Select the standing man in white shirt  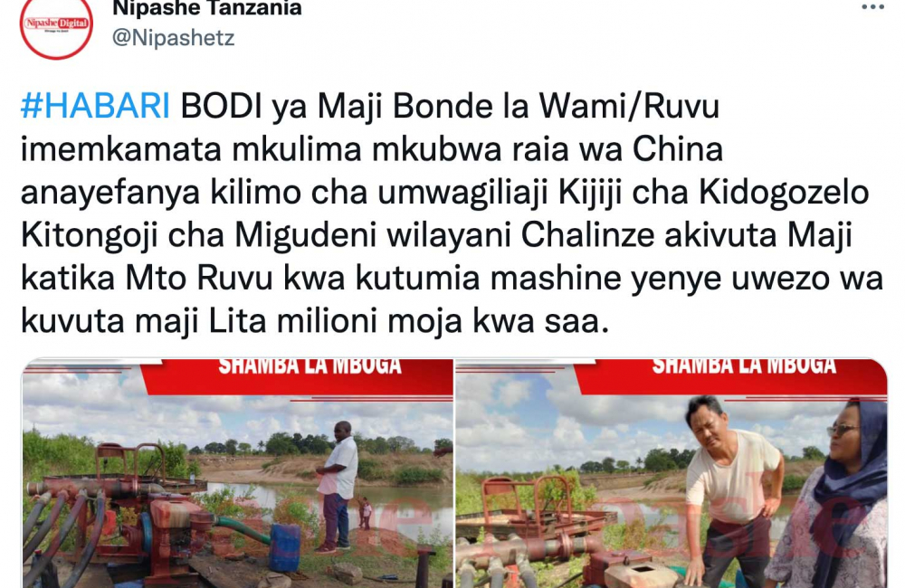point(338,487)
